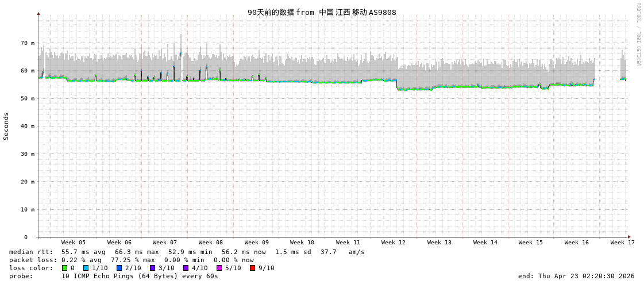Screen dimensions: 644x284
Task: Click the end timestamp text
Action: click(576, 276)
